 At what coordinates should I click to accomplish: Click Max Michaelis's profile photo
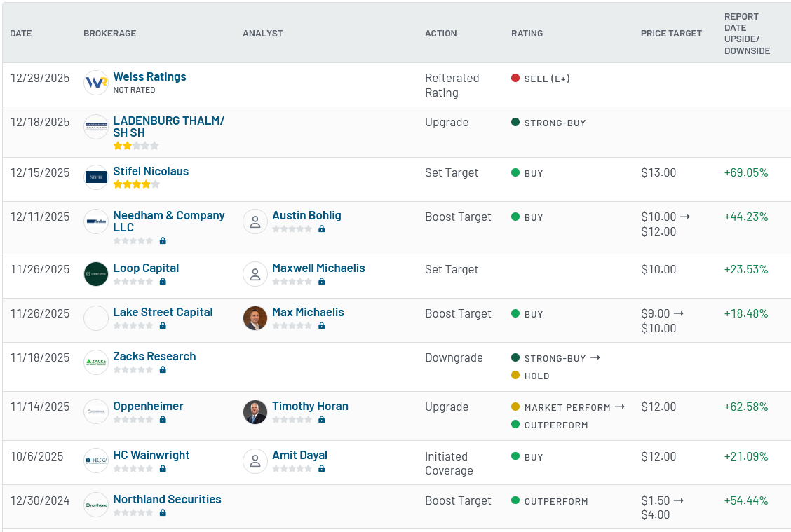pyautogui.click(x=255, y=318)
